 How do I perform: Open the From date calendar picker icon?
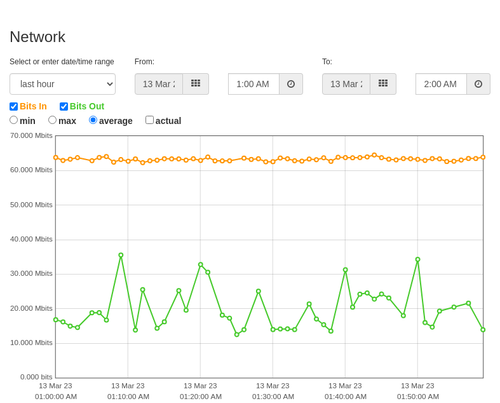(x=196, y=84)
